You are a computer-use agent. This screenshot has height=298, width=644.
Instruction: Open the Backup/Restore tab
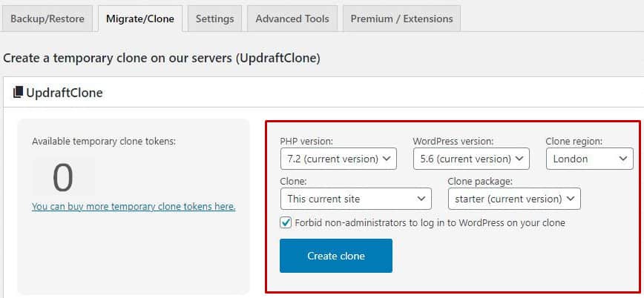[47, 19]
